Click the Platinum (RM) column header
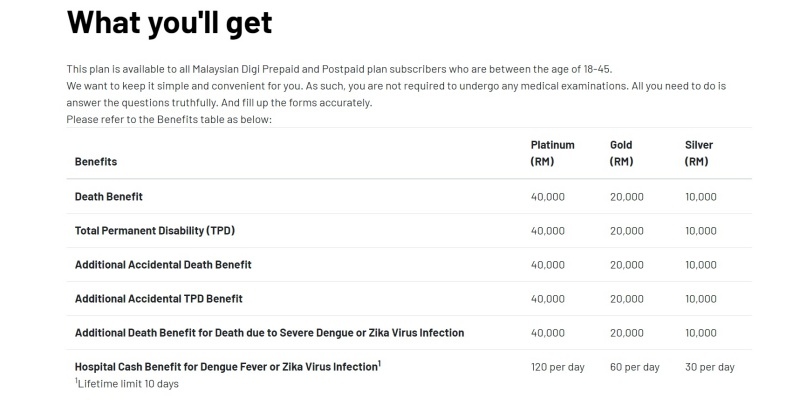Screen dimensions: 800x406 click(553, 153)
